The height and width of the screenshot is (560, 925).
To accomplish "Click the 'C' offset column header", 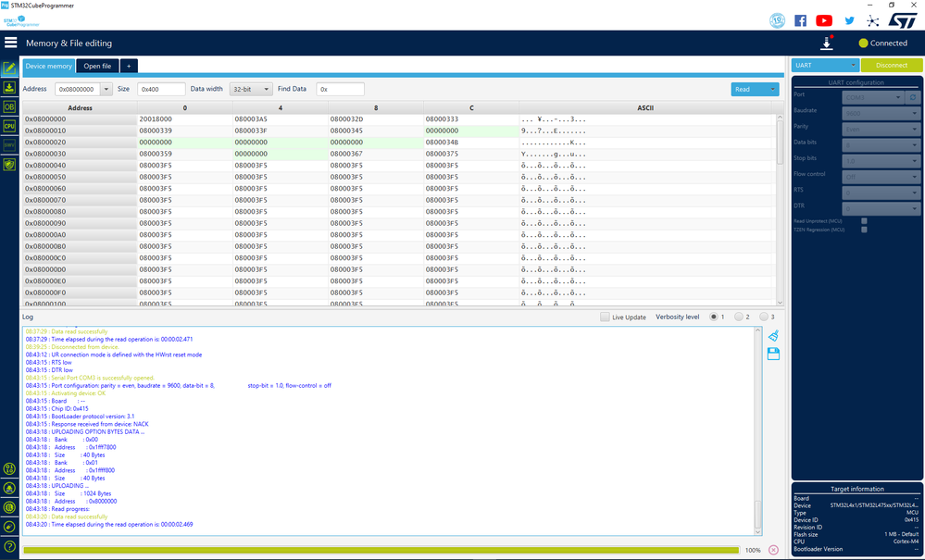I will point(471,108).
